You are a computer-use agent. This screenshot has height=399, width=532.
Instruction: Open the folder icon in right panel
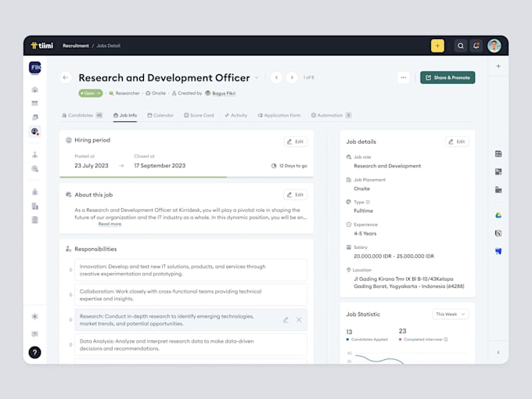[498, 189]
